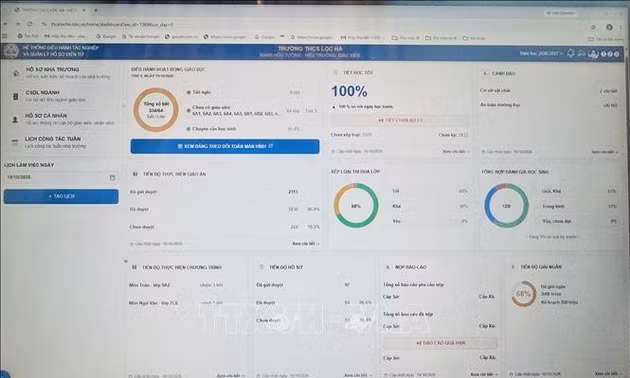This screenshot has height=378, width=630.
Task: Open the Năm học year dropdown in header
Action: [x=541, y=53]
